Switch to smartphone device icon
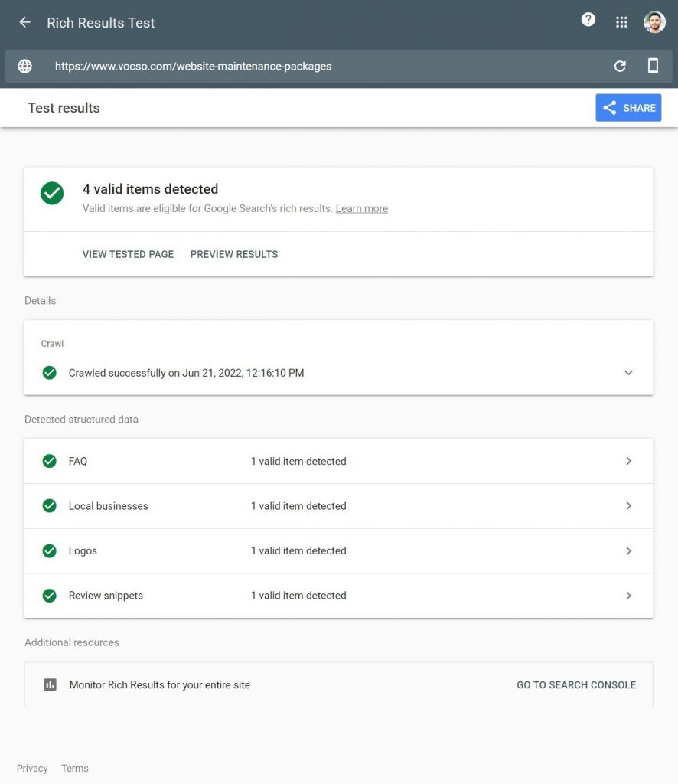The width and height of the screenshot is (678, 784). tap(653, 67)
